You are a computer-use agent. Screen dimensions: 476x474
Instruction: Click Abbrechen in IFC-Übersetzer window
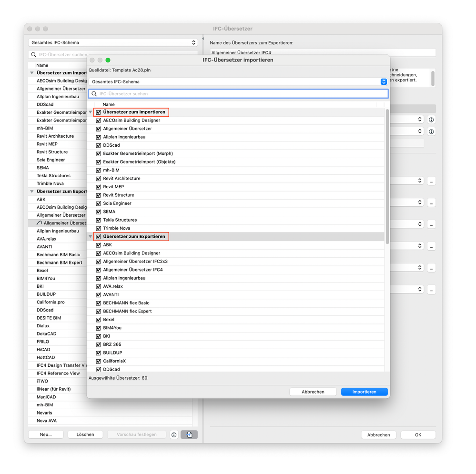tap(378, 435)
